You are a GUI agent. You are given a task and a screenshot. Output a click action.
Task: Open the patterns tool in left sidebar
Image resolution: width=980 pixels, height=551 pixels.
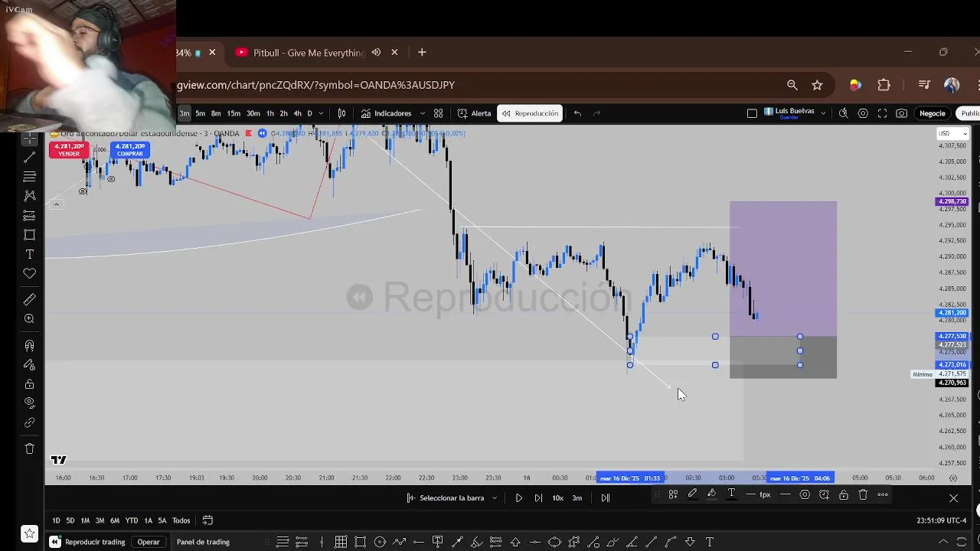29,196
